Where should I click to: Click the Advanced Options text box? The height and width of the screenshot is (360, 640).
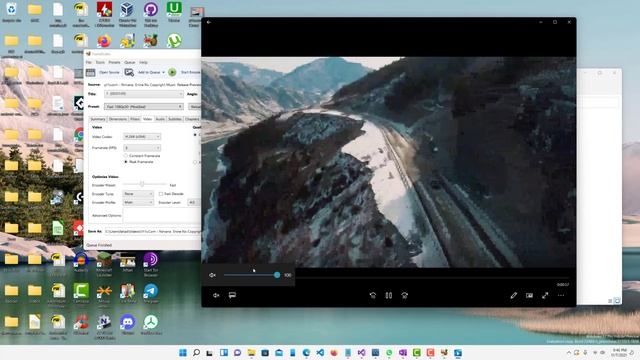pos(162,216)
